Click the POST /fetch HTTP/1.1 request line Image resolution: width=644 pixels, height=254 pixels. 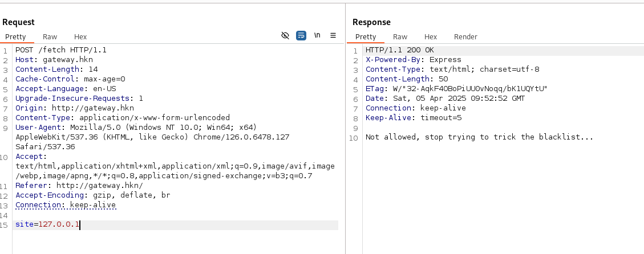(60, 50)
